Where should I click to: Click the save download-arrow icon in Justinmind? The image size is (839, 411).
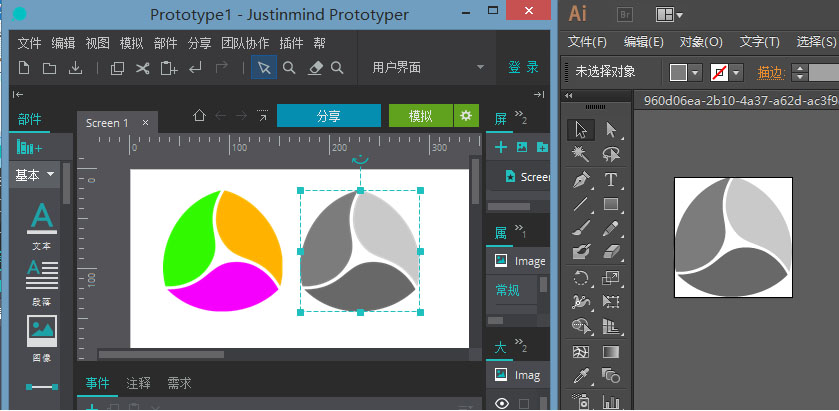coord(76,68)
